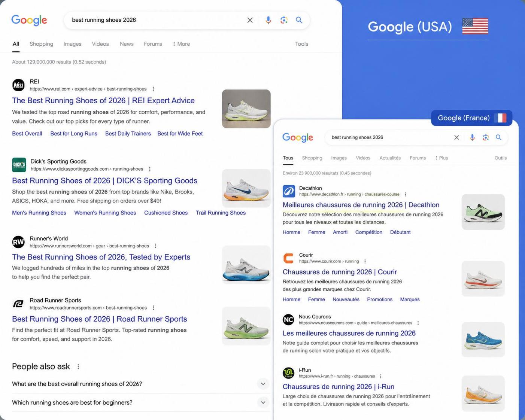Open the More dropdown in USA Google tabs
This screenshot has height=420, width=525.
coord(181,44)
